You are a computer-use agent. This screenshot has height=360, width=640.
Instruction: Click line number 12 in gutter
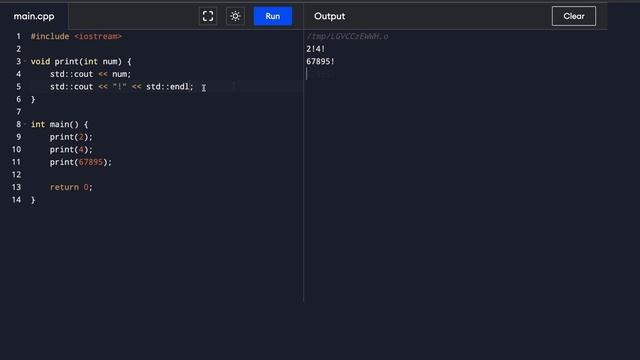pos(16,174)
